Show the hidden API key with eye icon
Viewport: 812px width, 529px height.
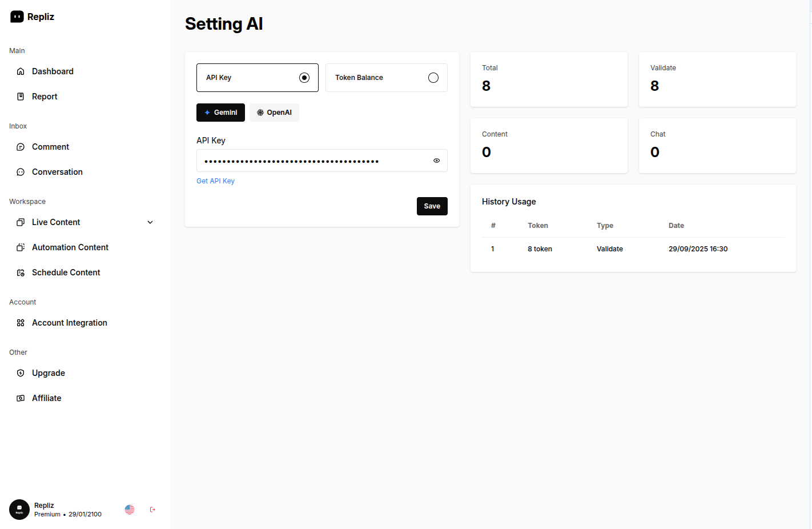point(436,161)
